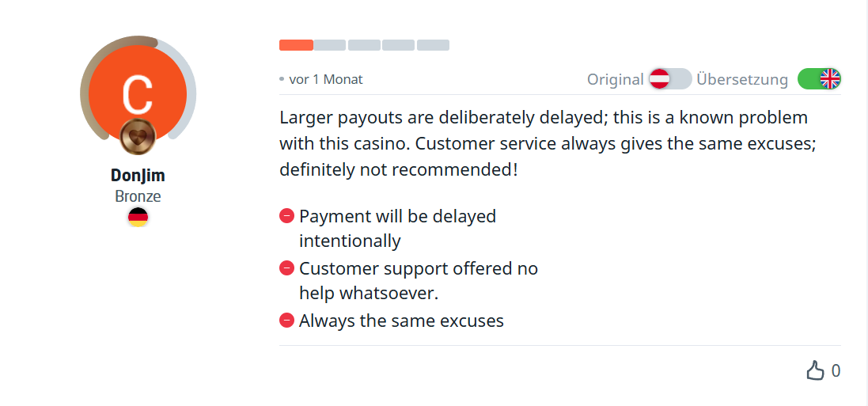Click the like count number 0

pyautogui.click(x=836, y=370)
